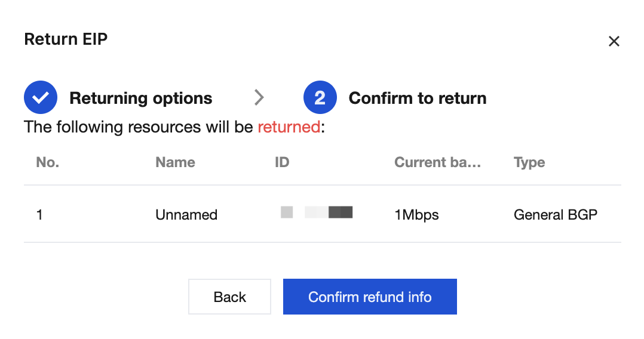Close the Return EIP dialog
644x339 pixels.
[614, 41]
